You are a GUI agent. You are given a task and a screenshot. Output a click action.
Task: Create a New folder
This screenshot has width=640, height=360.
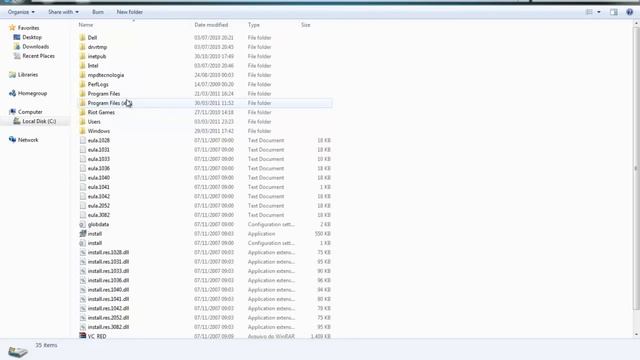click(129, 12)
